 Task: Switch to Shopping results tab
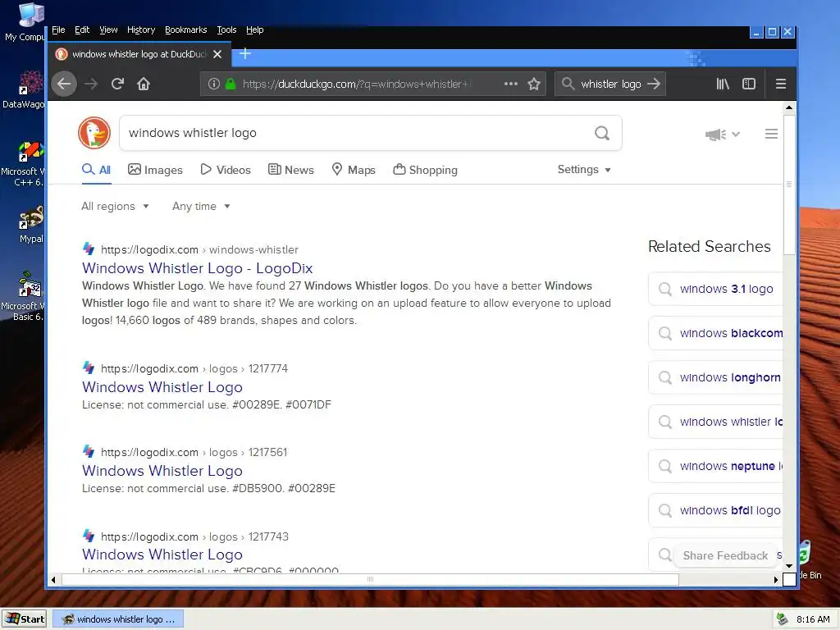coord(426,170)
